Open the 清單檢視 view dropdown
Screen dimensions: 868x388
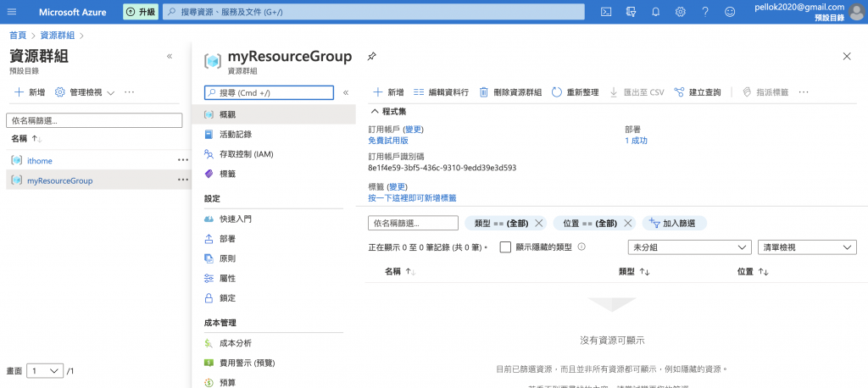[807, 247]
